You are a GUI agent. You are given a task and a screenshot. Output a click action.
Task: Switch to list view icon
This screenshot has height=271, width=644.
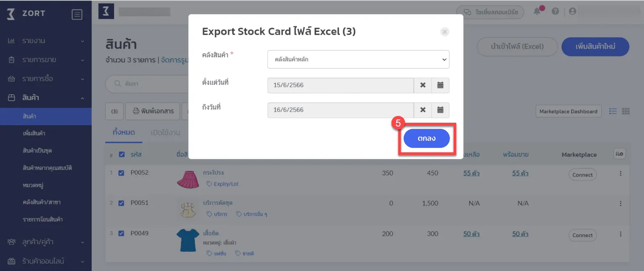tap(613, 111)
